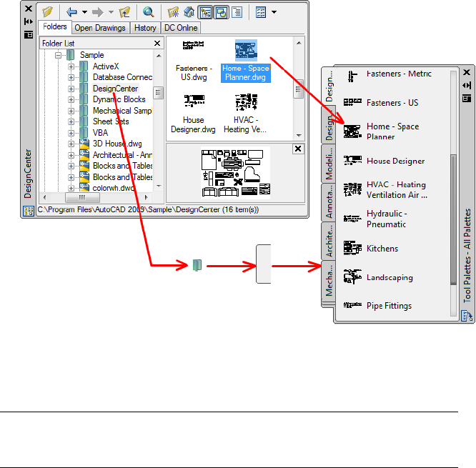Open the Archite... tool palette tab
Viewport: 476px width, 468px height.
point(329,241)
